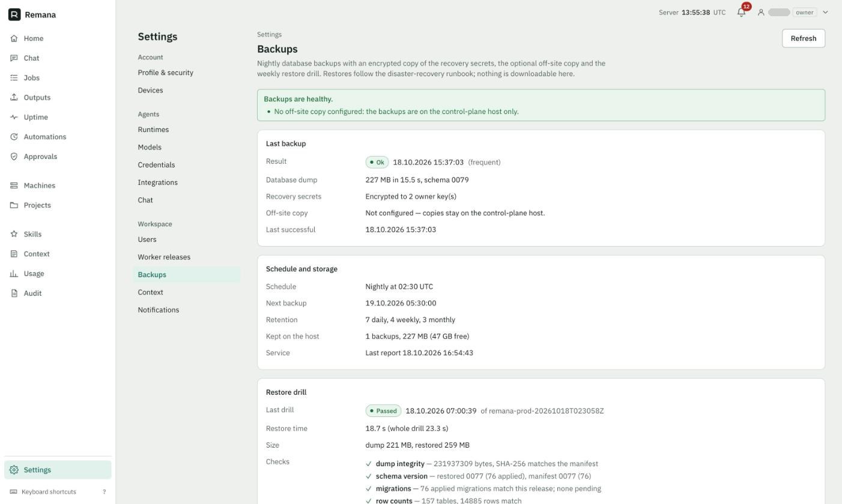
Task: Click the Passed drill status badge
Action: (x=383, y=411)
